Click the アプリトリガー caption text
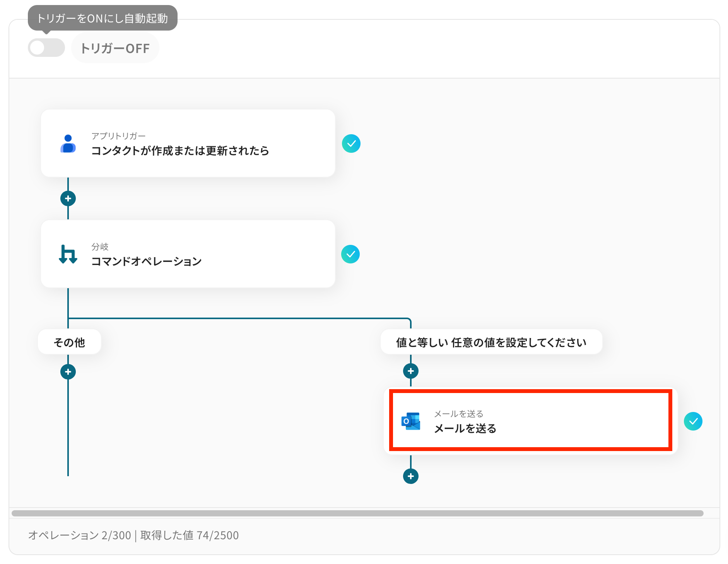Screen dimensions: 728x564 (118, 136)
